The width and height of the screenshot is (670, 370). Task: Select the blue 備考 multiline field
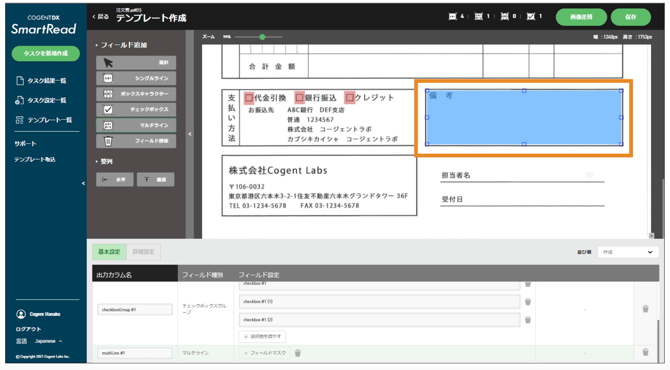(x=524, y=117)
